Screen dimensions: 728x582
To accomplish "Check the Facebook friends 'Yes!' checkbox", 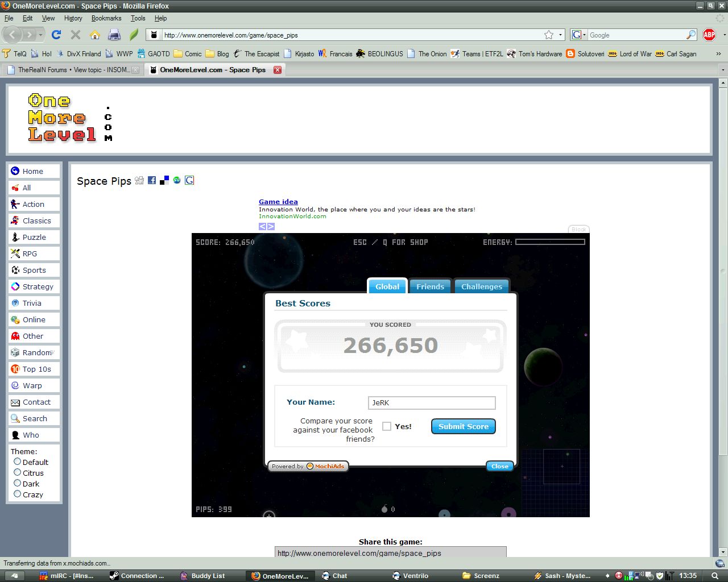I will coord(387,426).
